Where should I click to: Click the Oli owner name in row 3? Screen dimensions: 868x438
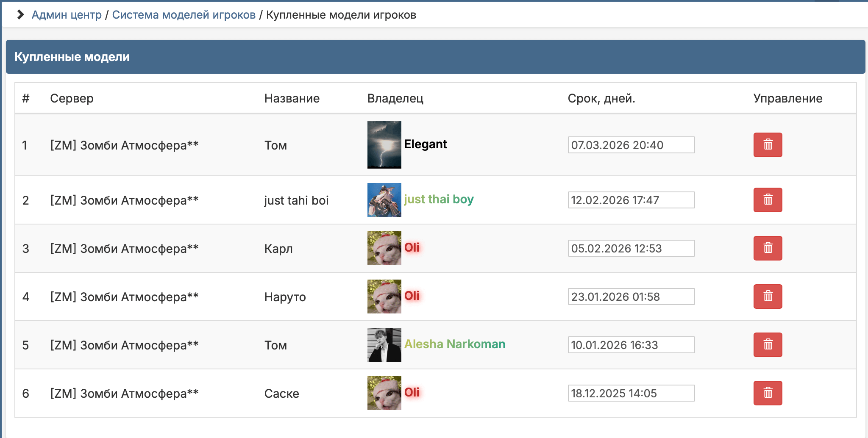412,248
